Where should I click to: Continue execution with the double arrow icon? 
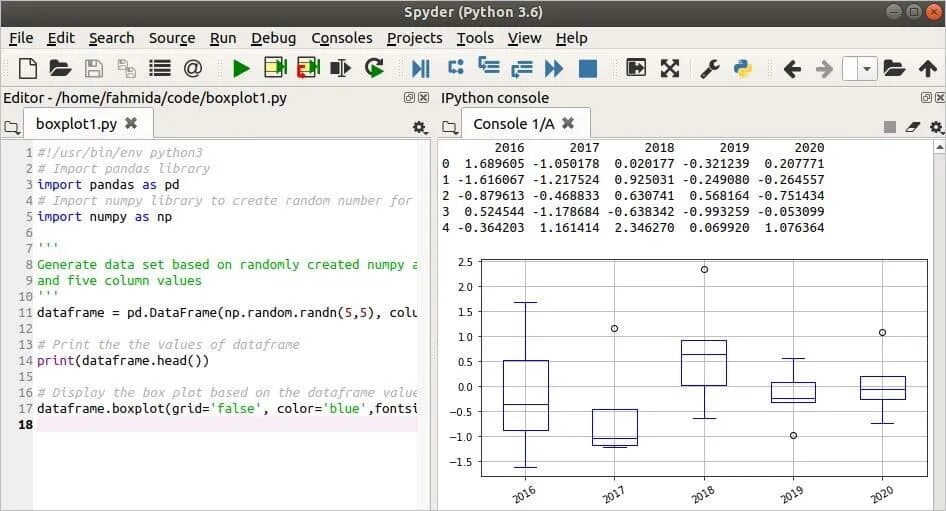[x=554, y=68]
